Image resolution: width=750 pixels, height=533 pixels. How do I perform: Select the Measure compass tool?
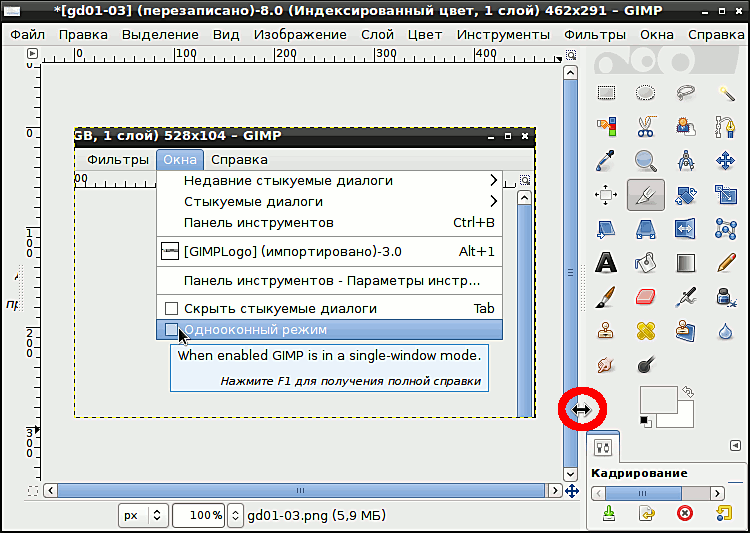pos(685,161)
